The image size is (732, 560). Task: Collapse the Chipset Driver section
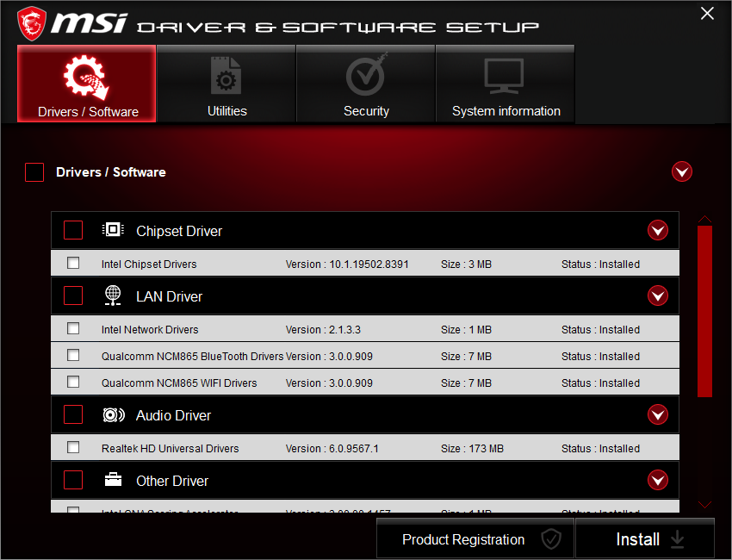coord(658,230)
